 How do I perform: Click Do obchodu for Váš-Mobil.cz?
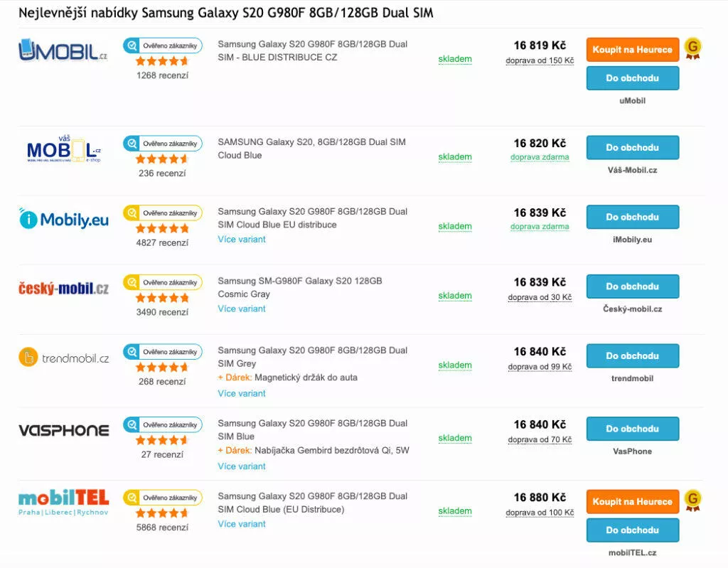pos(632,147)
